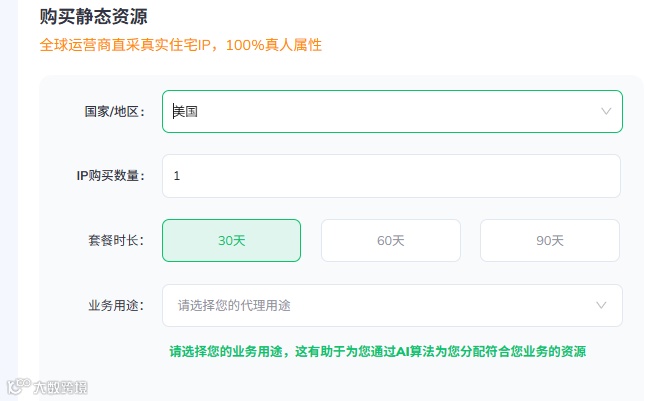Click the green 请选择您的业务用途 hint text
The width and height of the screenshot is (661, 401).
click(x=377, y=351)
